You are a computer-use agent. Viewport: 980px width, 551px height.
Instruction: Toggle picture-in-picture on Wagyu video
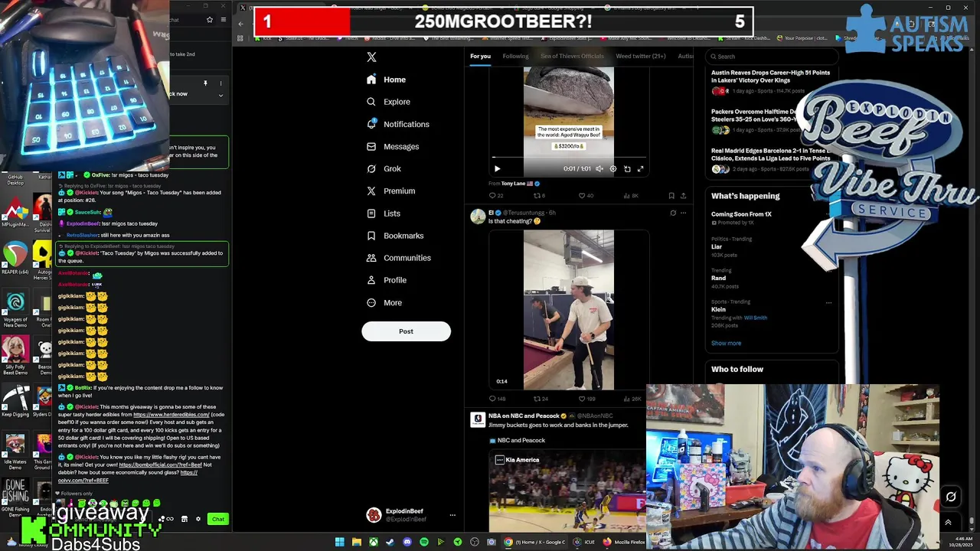click(x=627, y=168)
